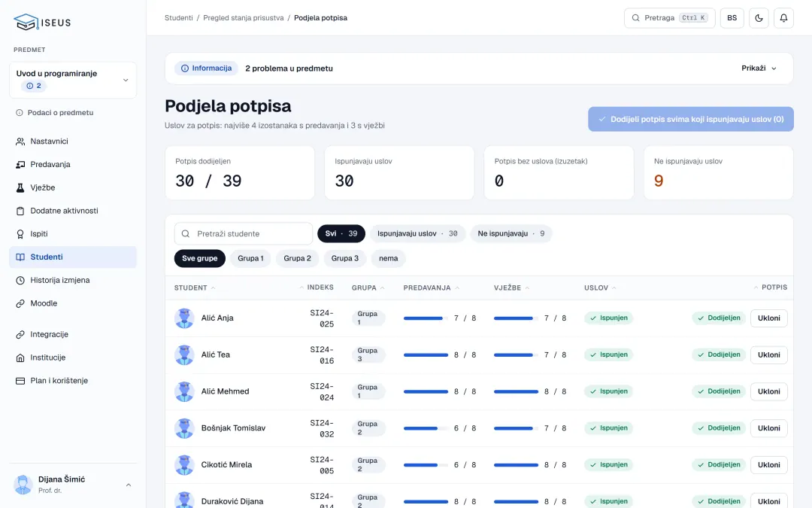
Task: Click Alić Tea student avatar
Action: [184, 355]
